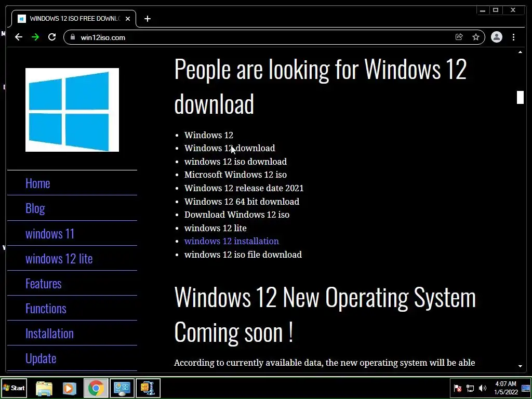Follow the windows 12 installation hyperlink
Image resolution: width=532 pixels, height=399 pixels.
pyautogui.click(x=231, y=241)
